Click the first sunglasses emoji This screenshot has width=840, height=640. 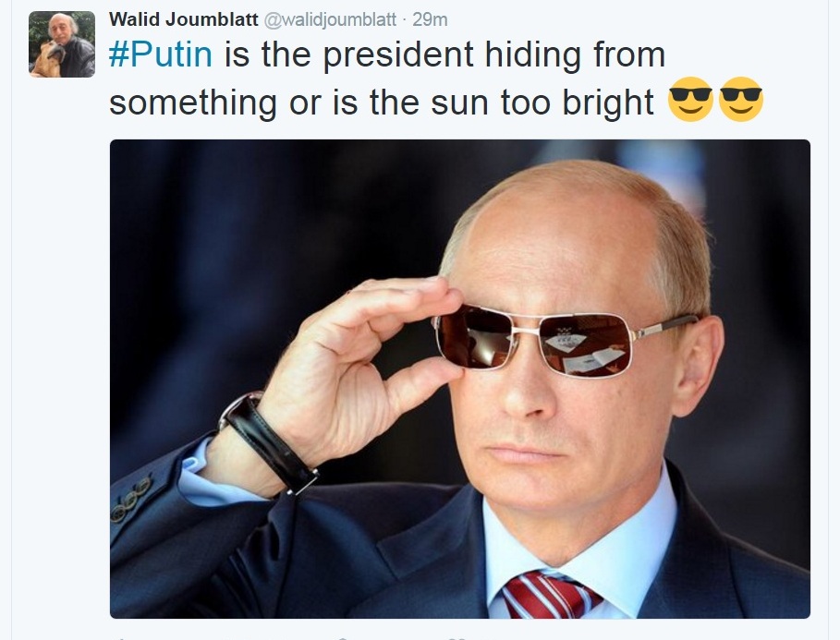(691, 99)
